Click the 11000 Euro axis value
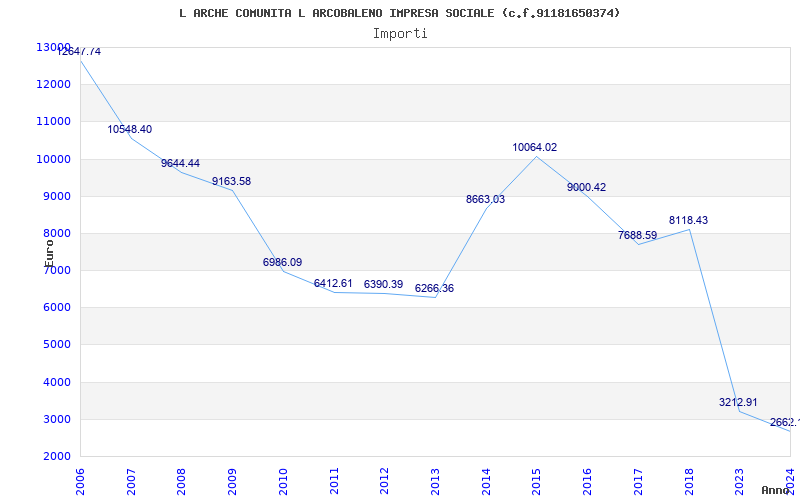 [53, 121]
